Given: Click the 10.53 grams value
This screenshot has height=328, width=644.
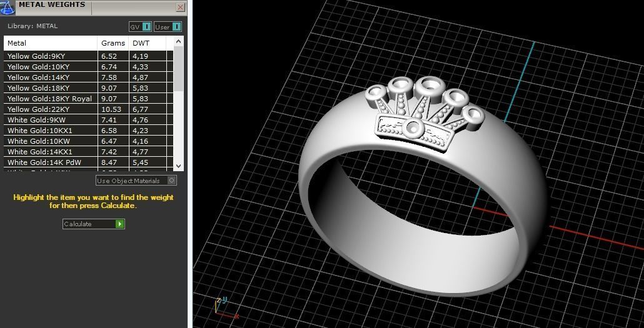Looking at the screenshot, I should tap(111, 109).
